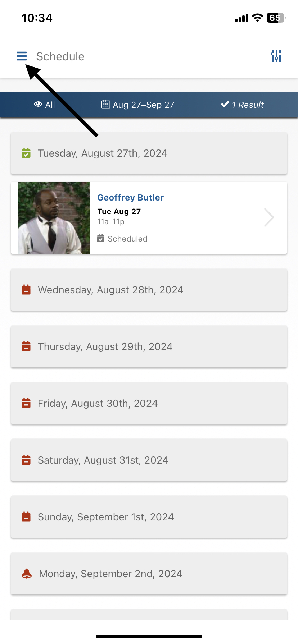The height and width of the screenshot is (644, 298).
Task: Select Tuesday, August 27th, 2024 header
Action: pos(149,153)
